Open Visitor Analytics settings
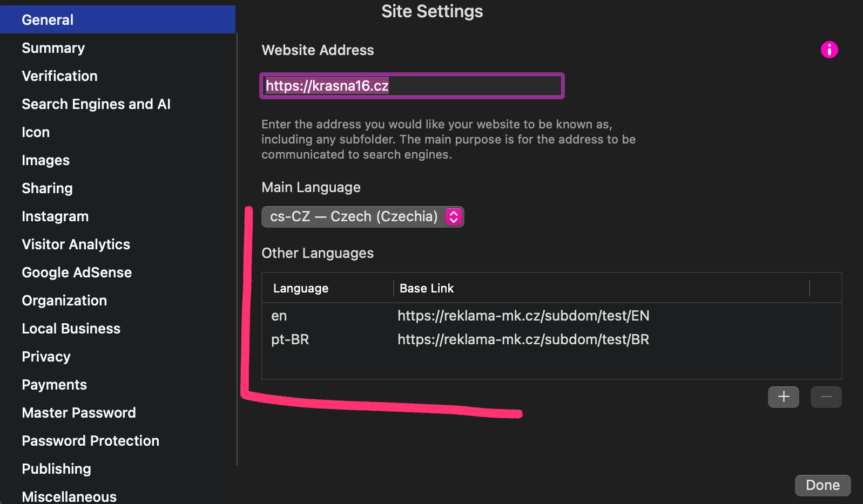 pyautogui.click(x=76, y=244)
